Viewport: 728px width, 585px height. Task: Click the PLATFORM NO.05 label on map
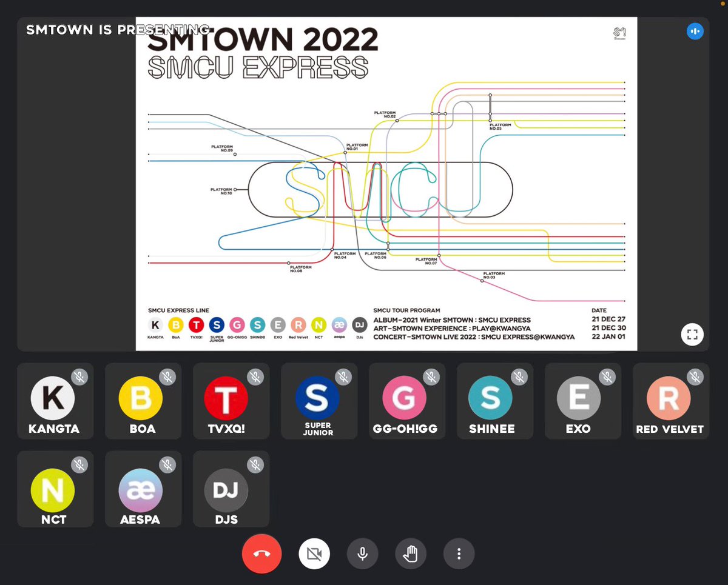tap(500, 127)
